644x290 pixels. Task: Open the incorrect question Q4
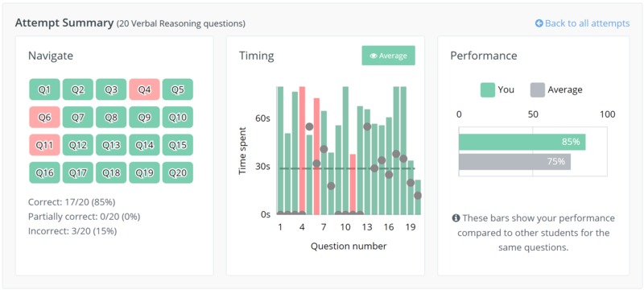coord(144,89)
